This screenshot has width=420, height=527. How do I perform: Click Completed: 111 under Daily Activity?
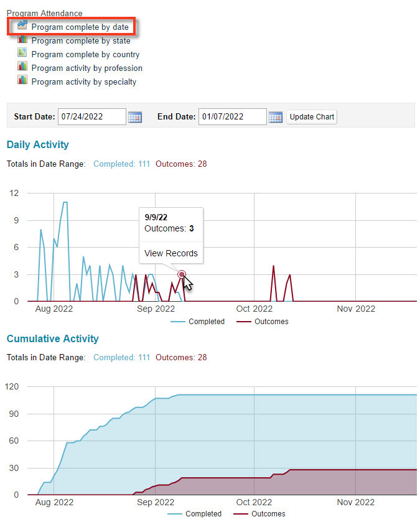coord(121,164)
